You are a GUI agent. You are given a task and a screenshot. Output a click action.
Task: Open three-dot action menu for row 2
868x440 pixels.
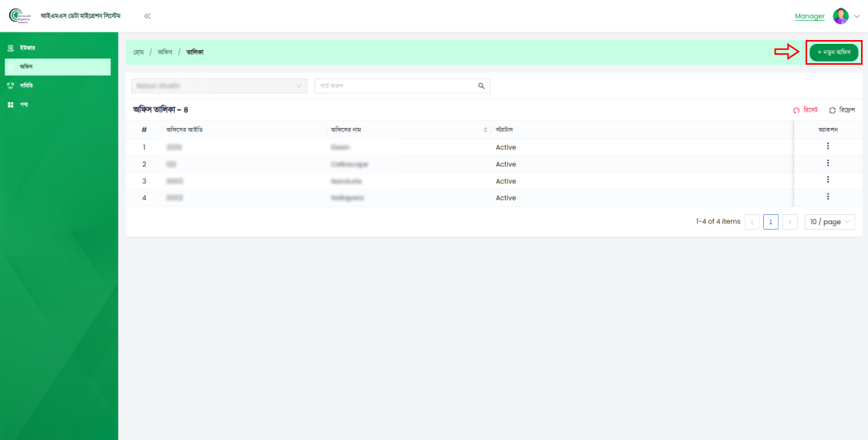tap(827, 163)
